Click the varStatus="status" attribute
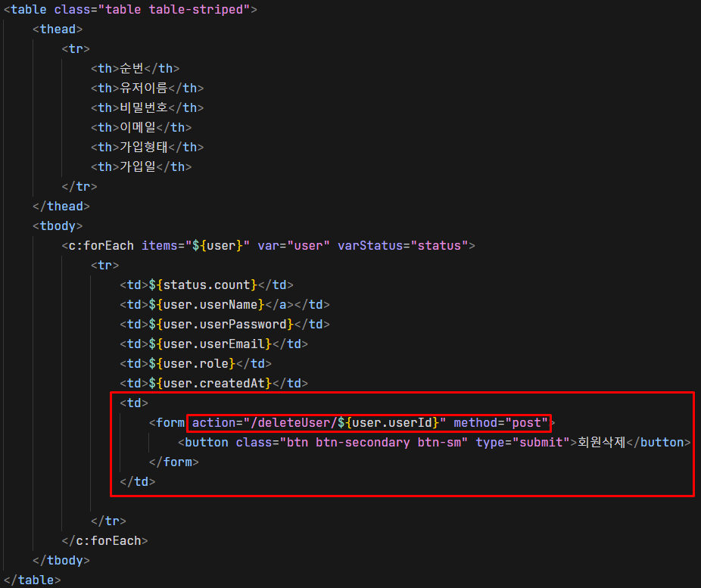This screenshot has width=701, height=588. [403, 245]
